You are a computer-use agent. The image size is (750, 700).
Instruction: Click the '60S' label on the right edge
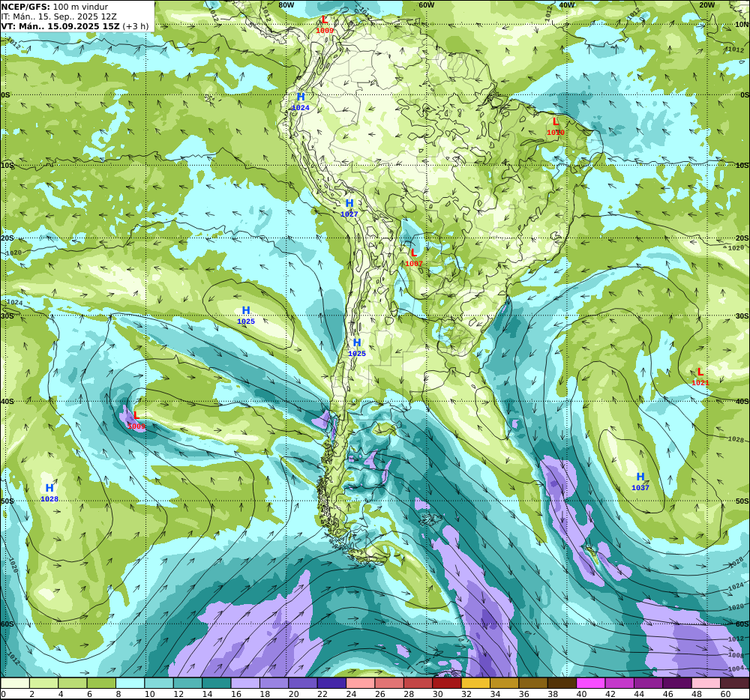point(742,624)
